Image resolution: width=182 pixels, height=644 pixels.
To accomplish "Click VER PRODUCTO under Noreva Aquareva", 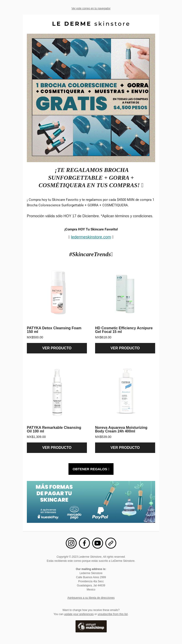I will click(x=125, y=447).
